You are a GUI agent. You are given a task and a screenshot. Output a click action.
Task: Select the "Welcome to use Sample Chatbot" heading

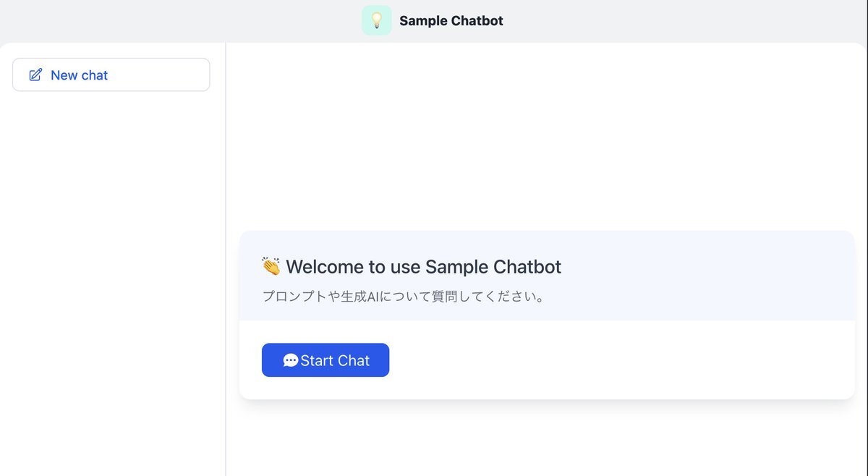tap(423, 267)
